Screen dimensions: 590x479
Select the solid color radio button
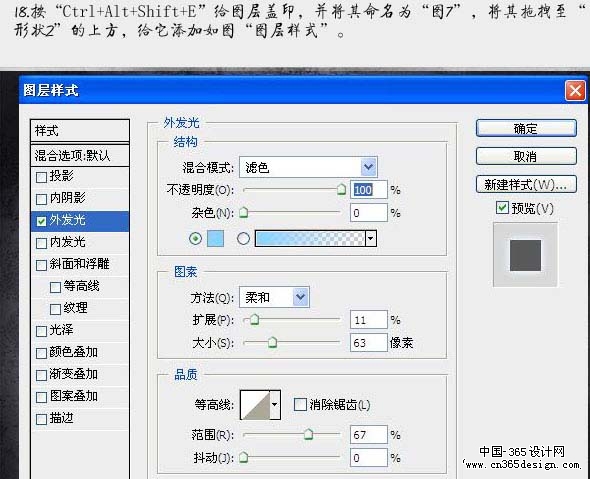[195, 239]
